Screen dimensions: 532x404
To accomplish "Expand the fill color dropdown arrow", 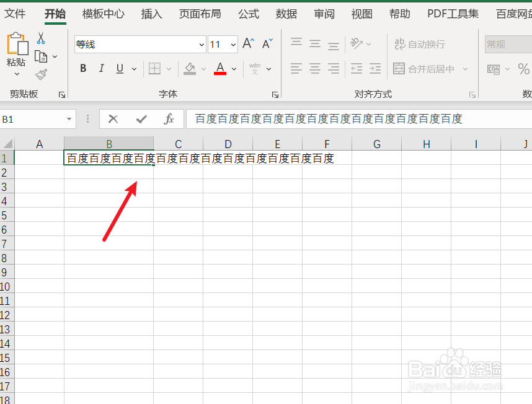I will point(203,69).
